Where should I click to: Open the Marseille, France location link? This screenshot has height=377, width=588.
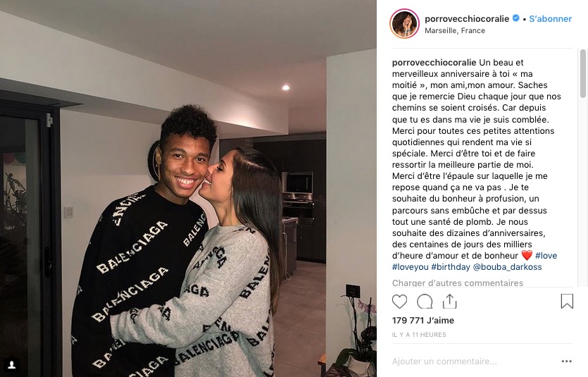[x=455, y=31]
